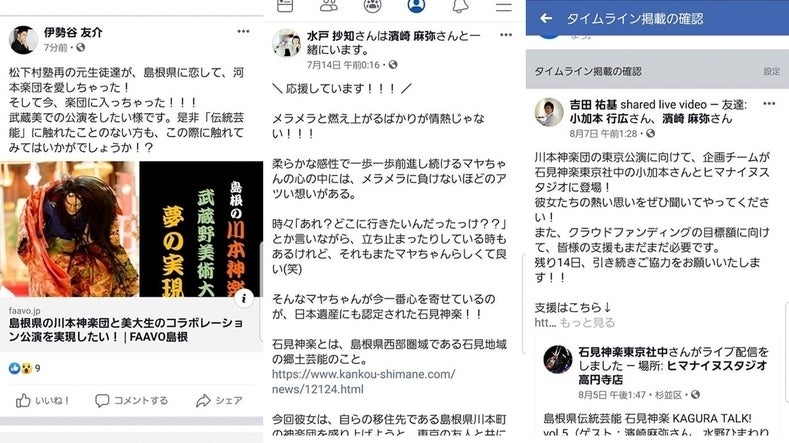View the kagura performance thumbnail image

click(x=131, y=229)
